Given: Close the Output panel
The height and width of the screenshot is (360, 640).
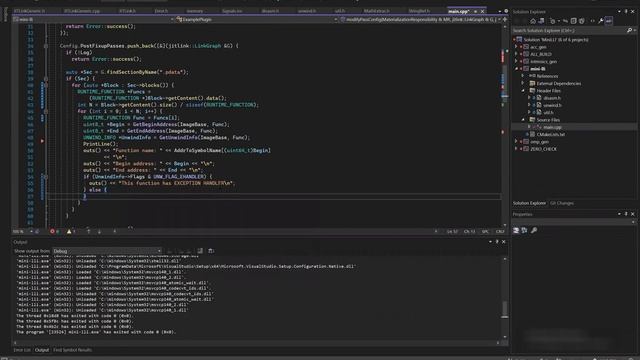Looking at the screenshot, I should [x=504, y=242].
